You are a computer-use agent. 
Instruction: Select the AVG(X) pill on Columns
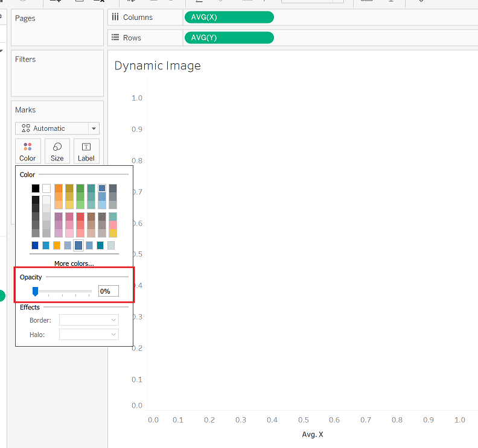[229, 17]
